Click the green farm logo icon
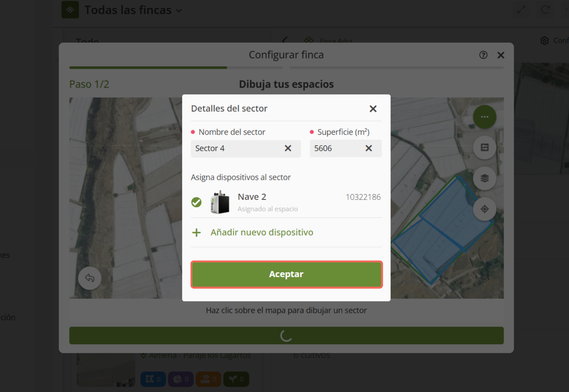This screenshot has height=392, width=569. [x=70, y=10]
